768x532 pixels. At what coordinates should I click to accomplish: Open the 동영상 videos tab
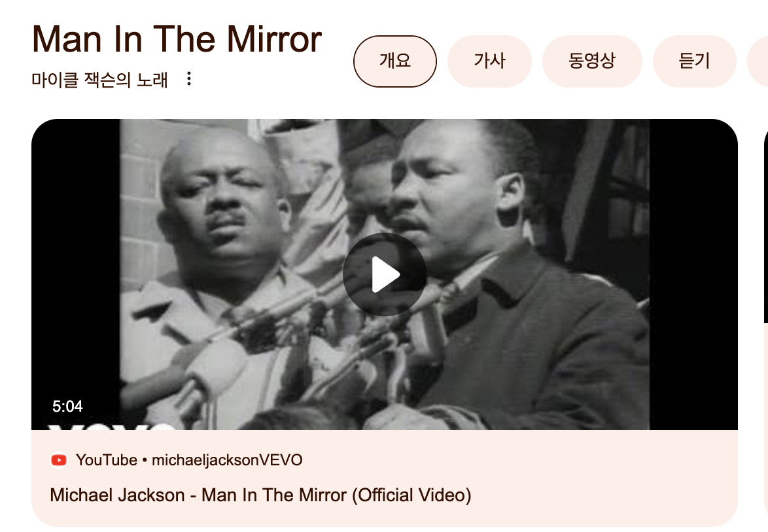(591, 61)
